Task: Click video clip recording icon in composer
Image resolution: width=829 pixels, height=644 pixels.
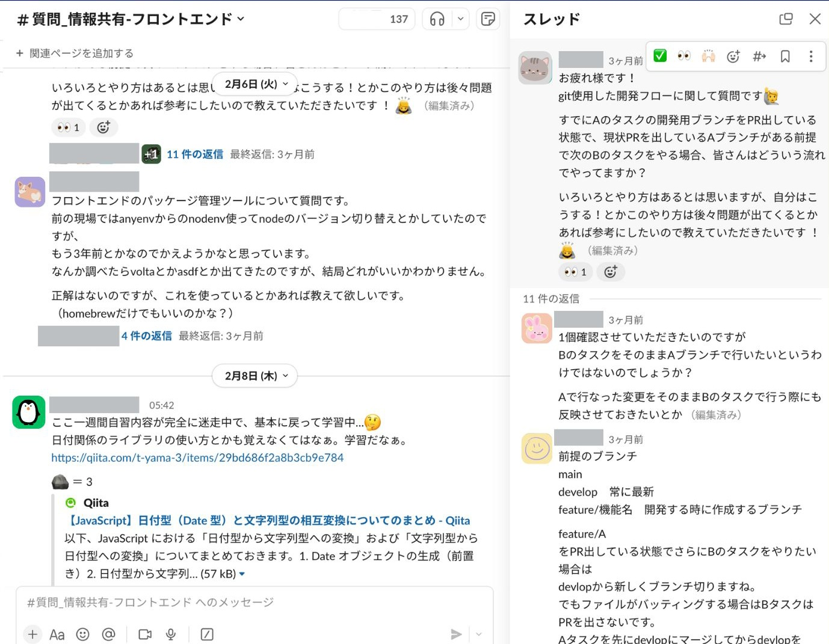Action: 145,634
